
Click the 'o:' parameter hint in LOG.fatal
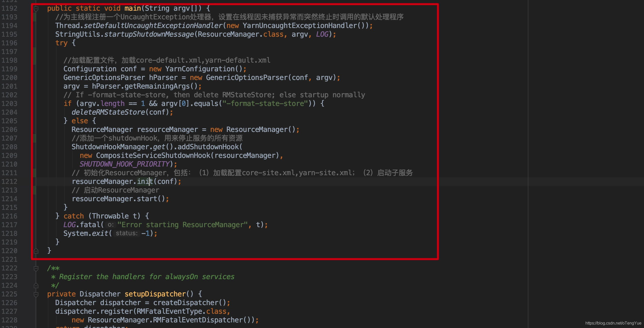[111, 225]
